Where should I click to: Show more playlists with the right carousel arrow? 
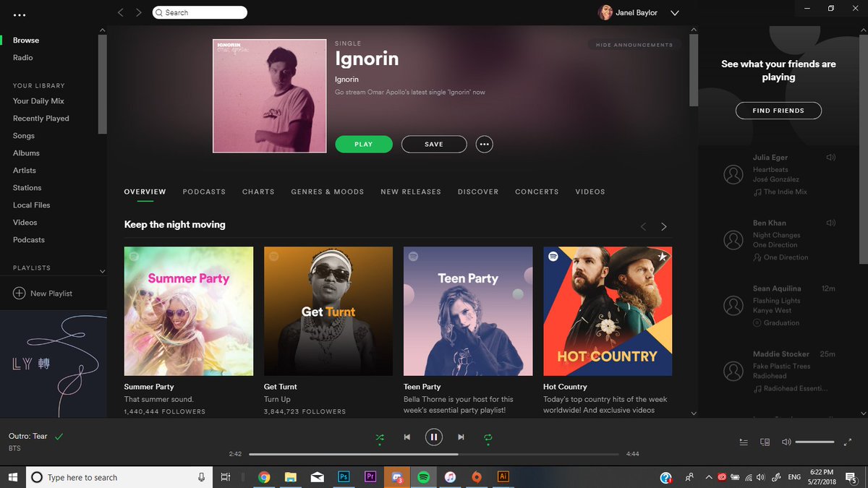(x=664, y=226)
